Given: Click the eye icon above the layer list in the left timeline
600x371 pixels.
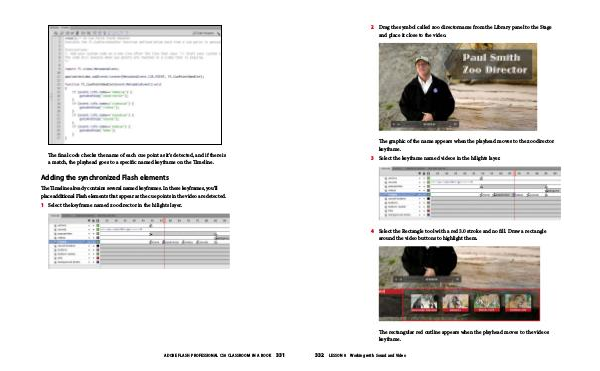Looking at the screenshot, I should point(89,221).
